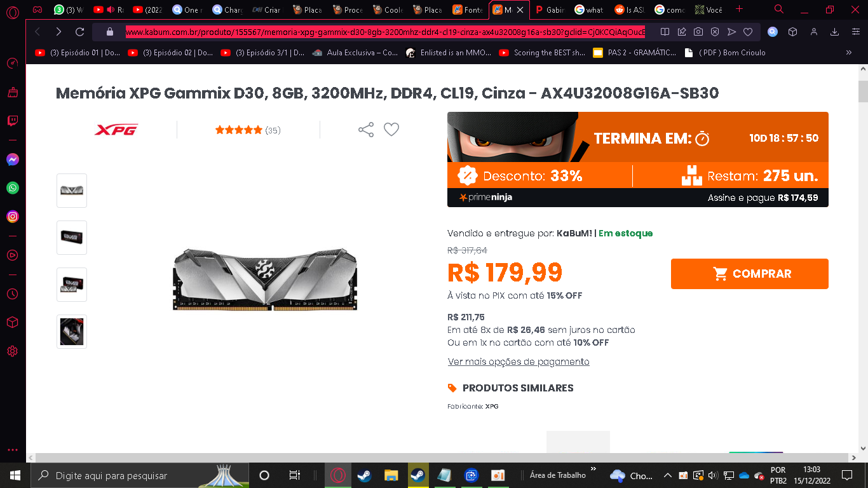Open WhatsApp in the sidebar

click(13, 188)
